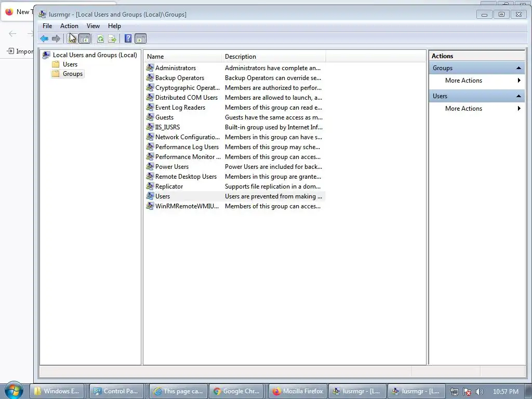Select the IIS_IUSRS group icon
Viewport: 532px width, 399px height.
point(150,127)
